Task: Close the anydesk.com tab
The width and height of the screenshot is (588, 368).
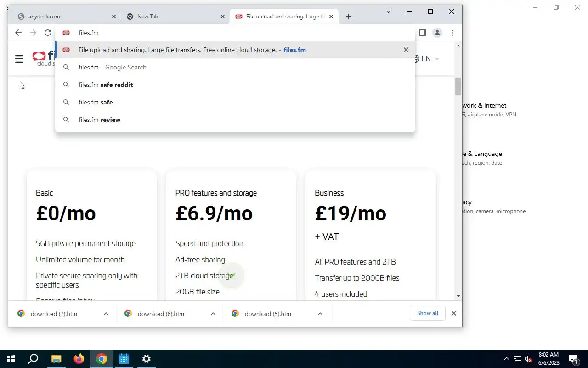Action: click(114, 17)
